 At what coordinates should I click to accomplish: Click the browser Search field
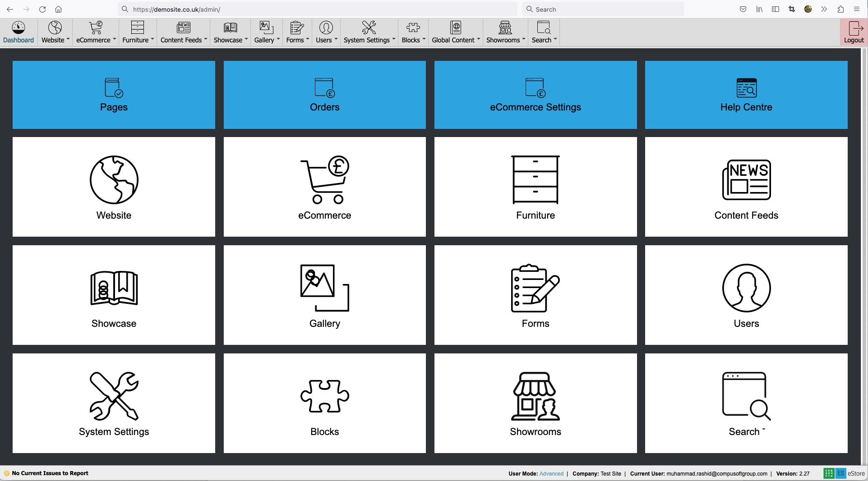click(603, 9)
